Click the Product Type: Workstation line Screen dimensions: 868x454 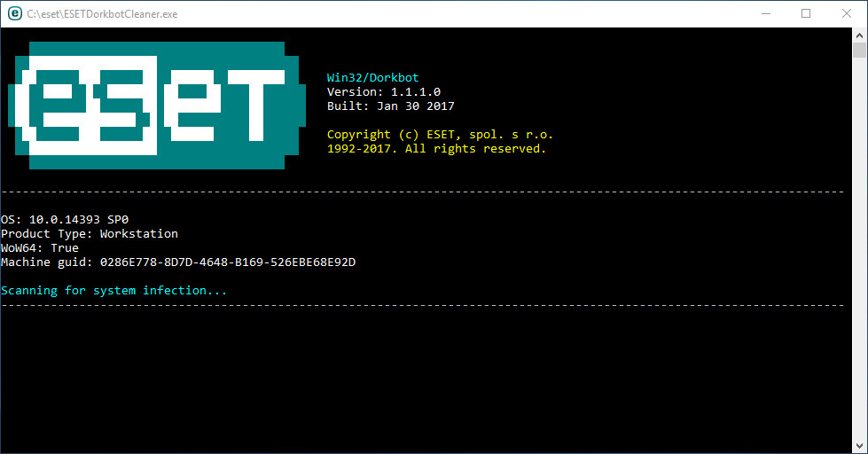pos(90,233)
